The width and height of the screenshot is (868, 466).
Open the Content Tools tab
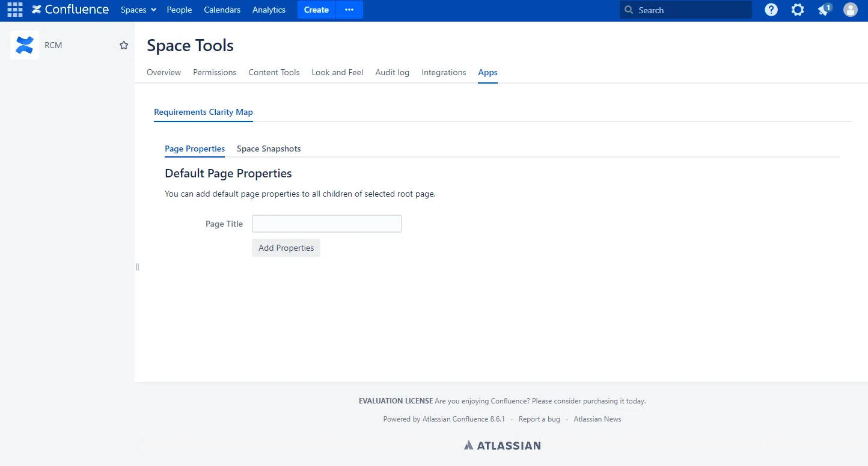click(274, 72)
